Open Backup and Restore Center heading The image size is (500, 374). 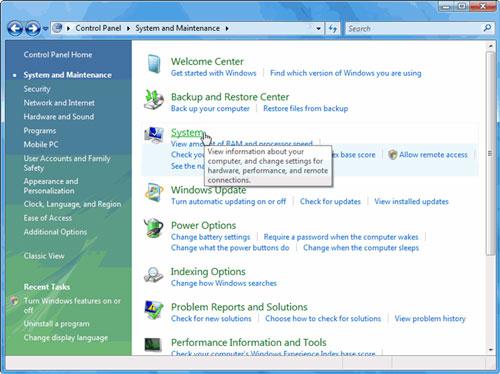click(x=230, y=97)
